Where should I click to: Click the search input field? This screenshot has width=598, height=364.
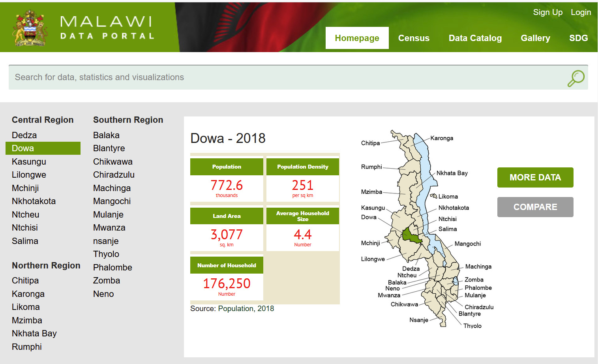(x=197, y=77)
